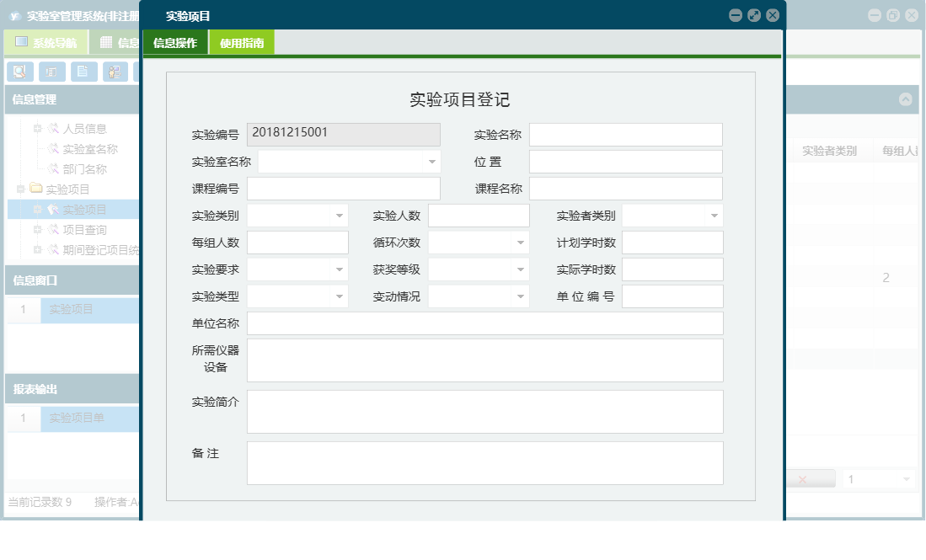Click the 系统导航 tab in background window

coord(46,42)
